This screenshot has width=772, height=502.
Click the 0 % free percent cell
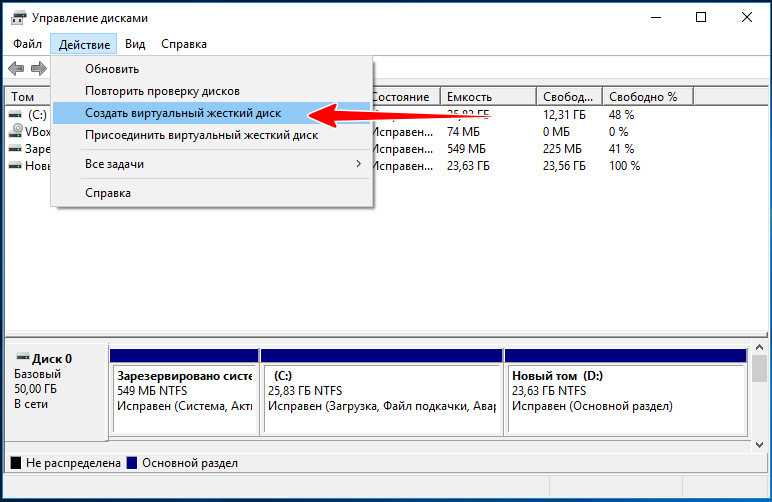click(x=618, y=132)
